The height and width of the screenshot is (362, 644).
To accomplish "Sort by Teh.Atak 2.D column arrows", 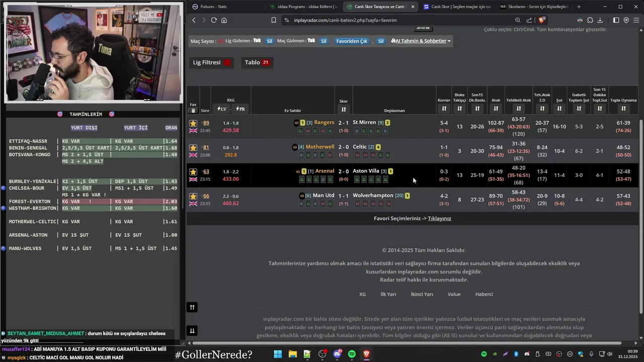I will click(x=542, y=109).
